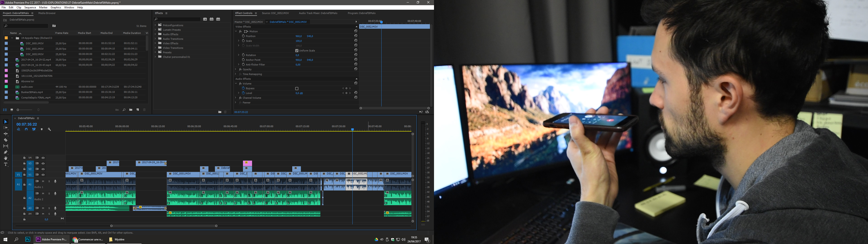
Task: Uncheck the Uniform Scale checkbox
Action: pyautogui.click(x=297, y=51)
